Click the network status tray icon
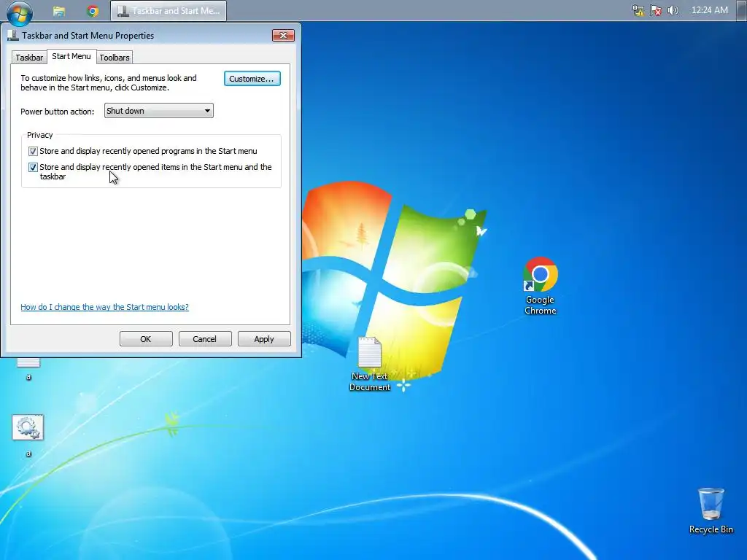The width and height of the screenshot is (747, 560). [638, 10]
